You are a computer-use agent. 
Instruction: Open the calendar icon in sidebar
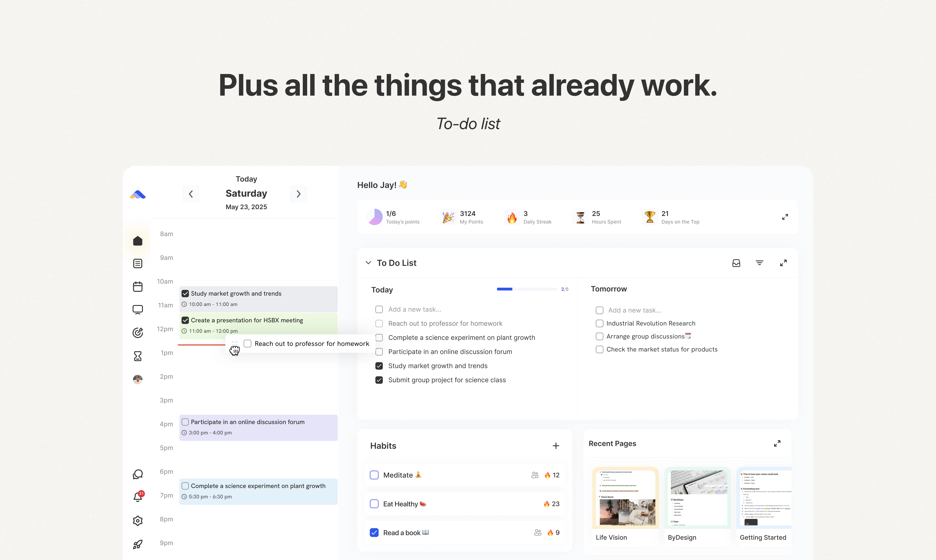coord(138,287)
